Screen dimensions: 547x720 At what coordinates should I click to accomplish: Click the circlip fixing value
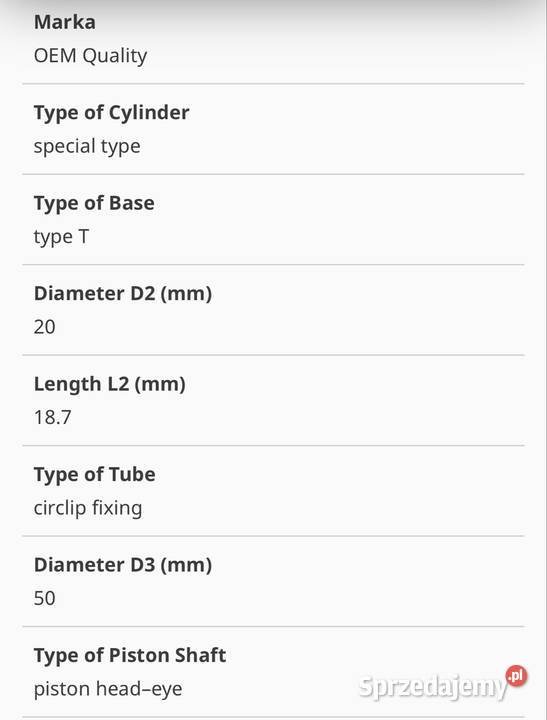click(88, 508)
